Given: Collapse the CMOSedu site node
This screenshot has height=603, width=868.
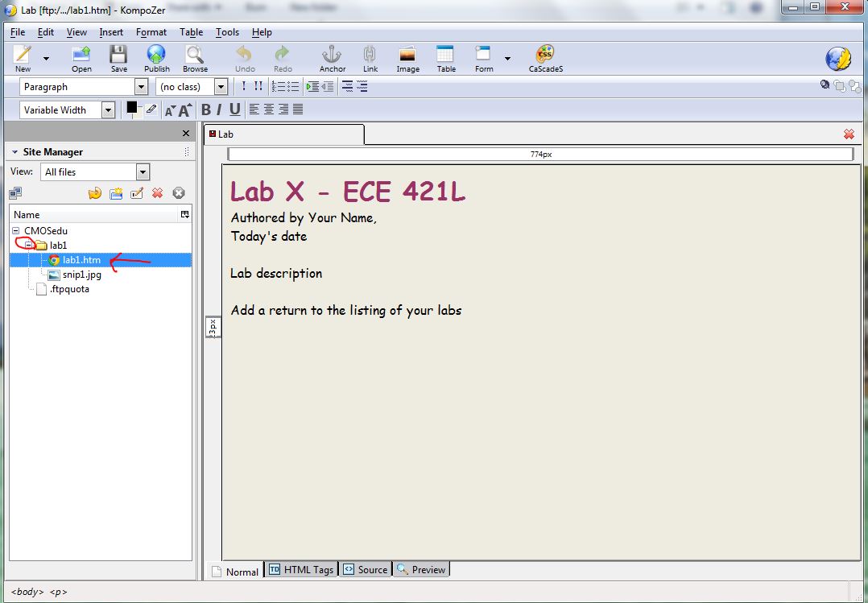Looking at the screenshot, I should pos(15,231).
